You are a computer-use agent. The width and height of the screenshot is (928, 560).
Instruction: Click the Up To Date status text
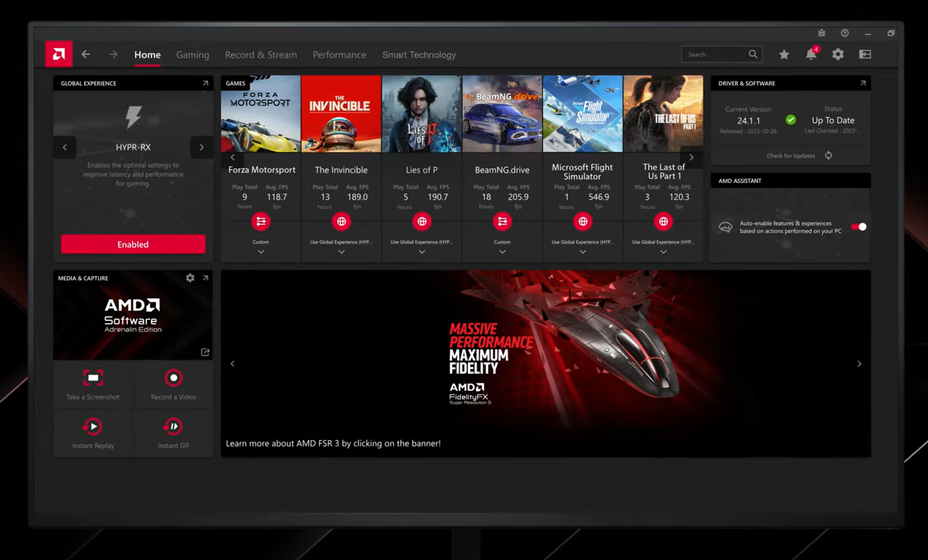(x=833, y=121)
